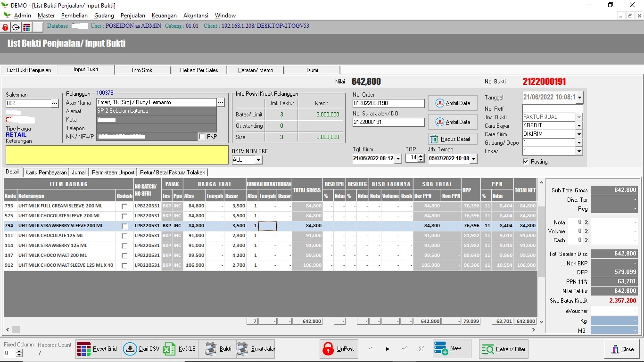Tick Hadiah checkbox for UHT Milk Chocolate 125 ML

pos(124,236)
